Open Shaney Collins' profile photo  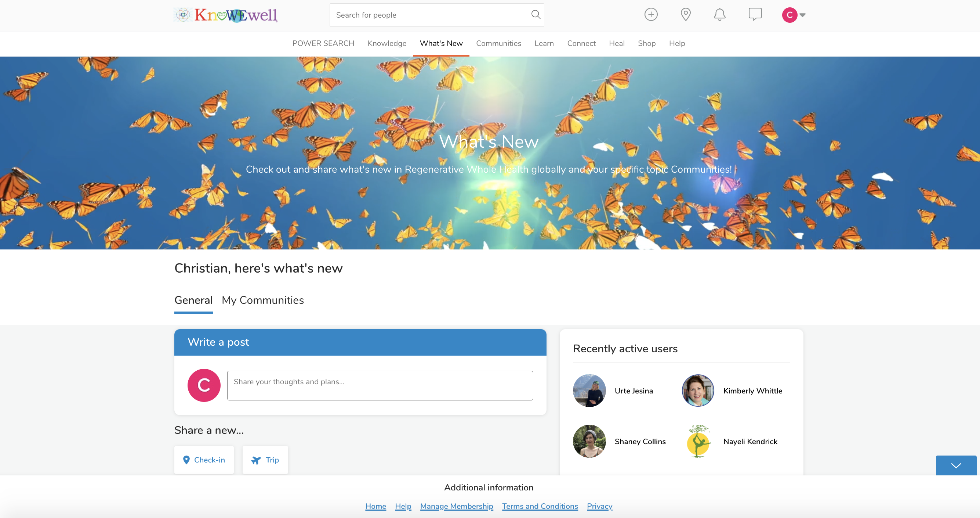click(x=589, y=442)
